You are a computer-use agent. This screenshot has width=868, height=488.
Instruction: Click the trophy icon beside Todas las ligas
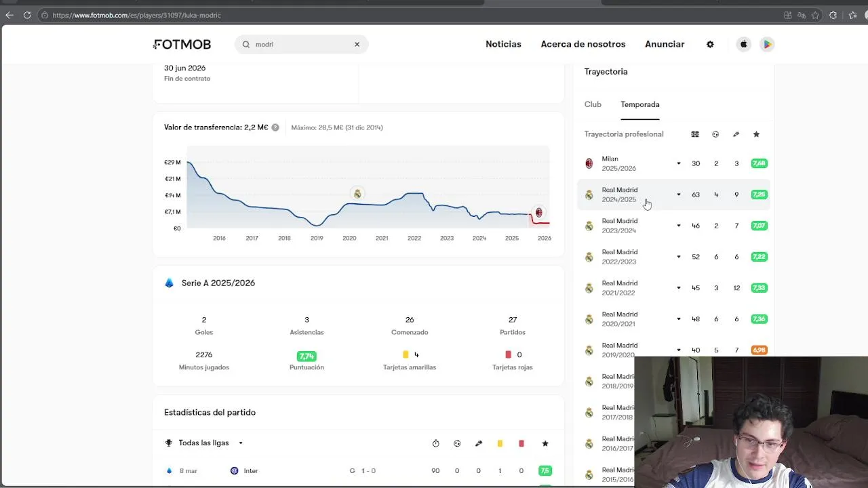(169, 443)
